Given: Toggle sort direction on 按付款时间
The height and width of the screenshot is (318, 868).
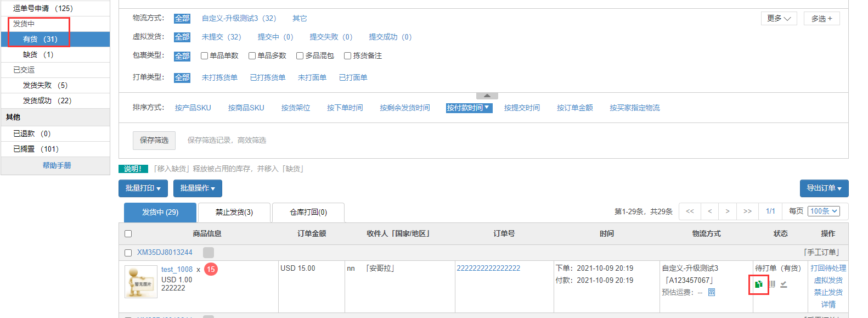Looking at the screenshot, I should [x=469, y=108].
